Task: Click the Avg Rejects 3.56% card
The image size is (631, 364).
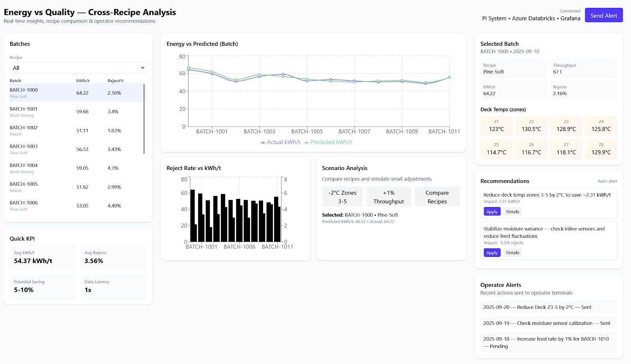Action: tap(113, 258)
